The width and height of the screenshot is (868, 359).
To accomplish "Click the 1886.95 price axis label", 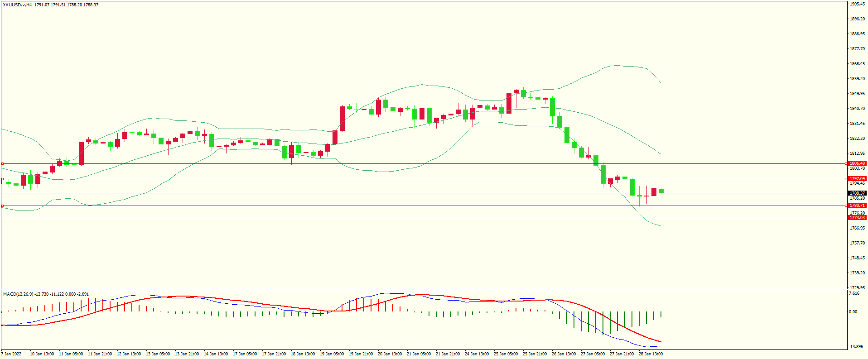I will click(x=858, y=34).
